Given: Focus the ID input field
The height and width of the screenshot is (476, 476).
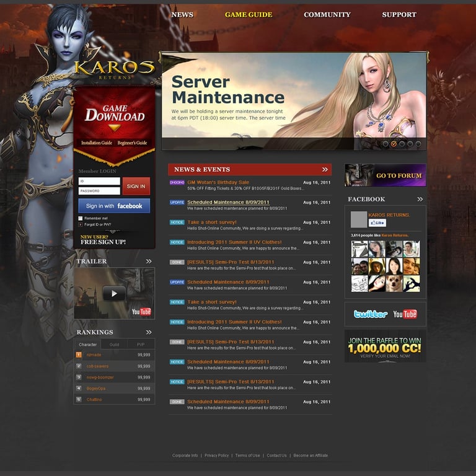Looking at the screenshot, I should [99, 181].
